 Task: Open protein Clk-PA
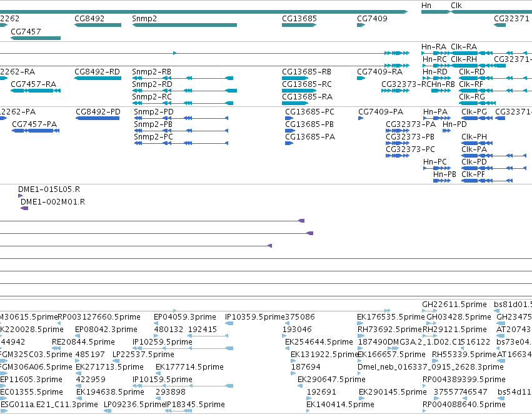474,149
